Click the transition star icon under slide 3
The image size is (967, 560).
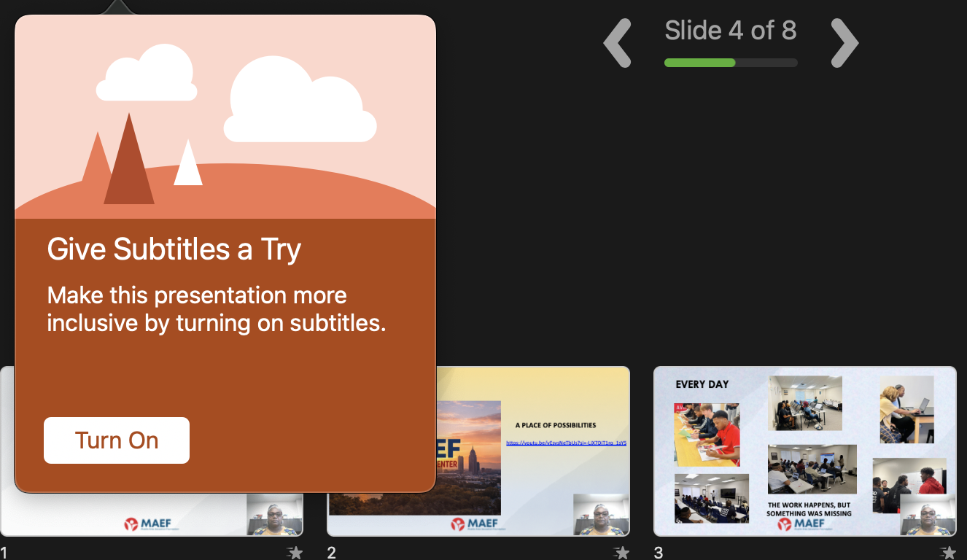click(x=947, y=553)
